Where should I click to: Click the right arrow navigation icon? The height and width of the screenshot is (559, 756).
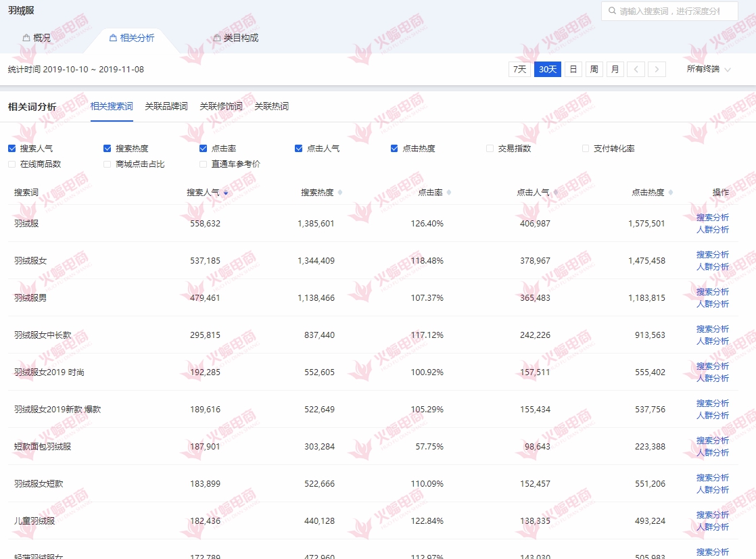pyautogui.click(x=657, y=69)
